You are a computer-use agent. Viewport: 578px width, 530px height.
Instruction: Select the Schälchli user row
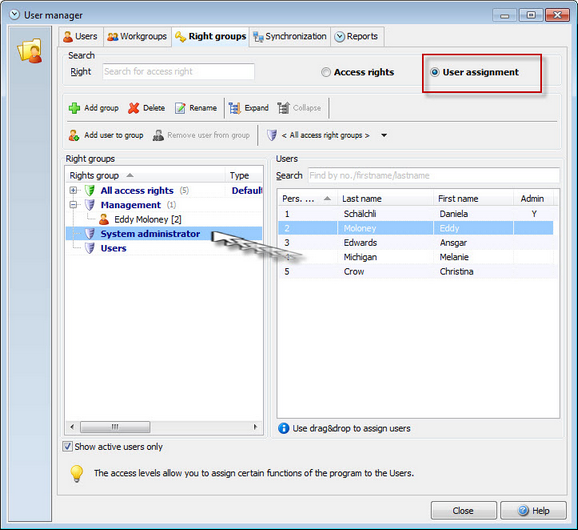416,214
